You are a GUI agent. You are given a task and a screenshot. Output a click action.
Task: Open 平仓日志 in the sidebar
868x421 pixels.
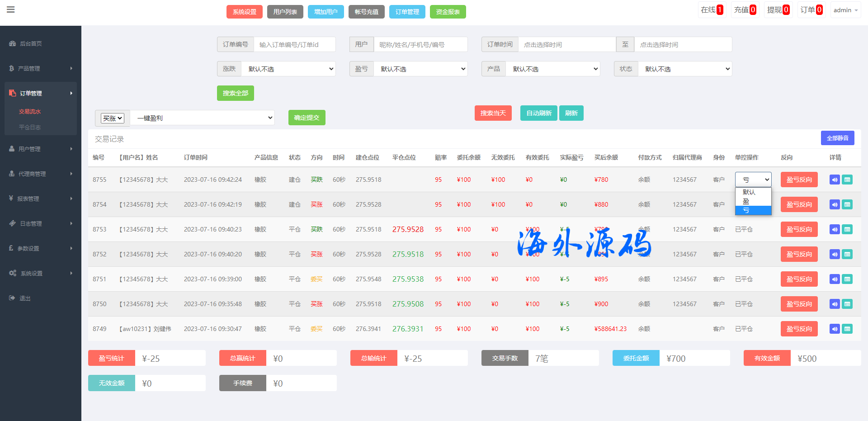(30, 127)
